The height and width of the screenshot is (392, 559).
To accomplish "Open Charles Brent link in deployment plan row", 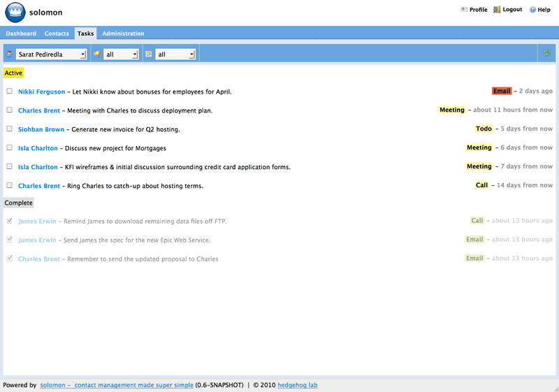I will pos(39,110).
